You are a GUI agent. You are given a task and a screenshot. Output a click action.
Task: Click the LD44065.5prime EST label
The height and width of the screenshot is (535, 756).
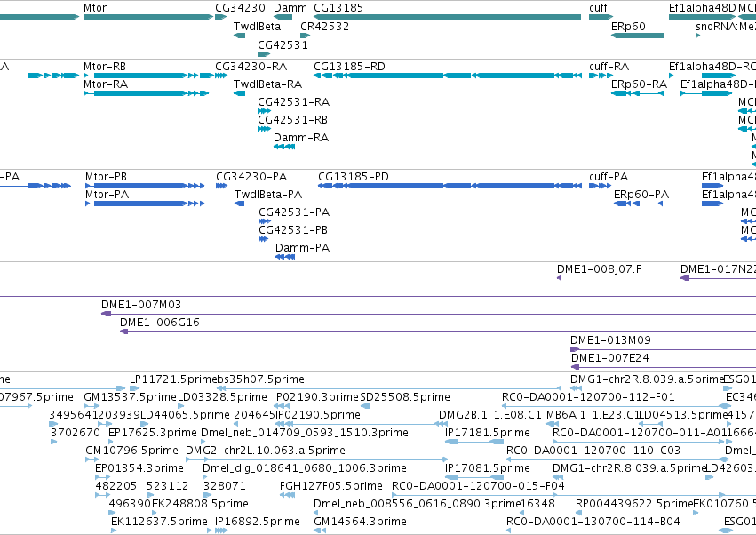click(185, 415)
